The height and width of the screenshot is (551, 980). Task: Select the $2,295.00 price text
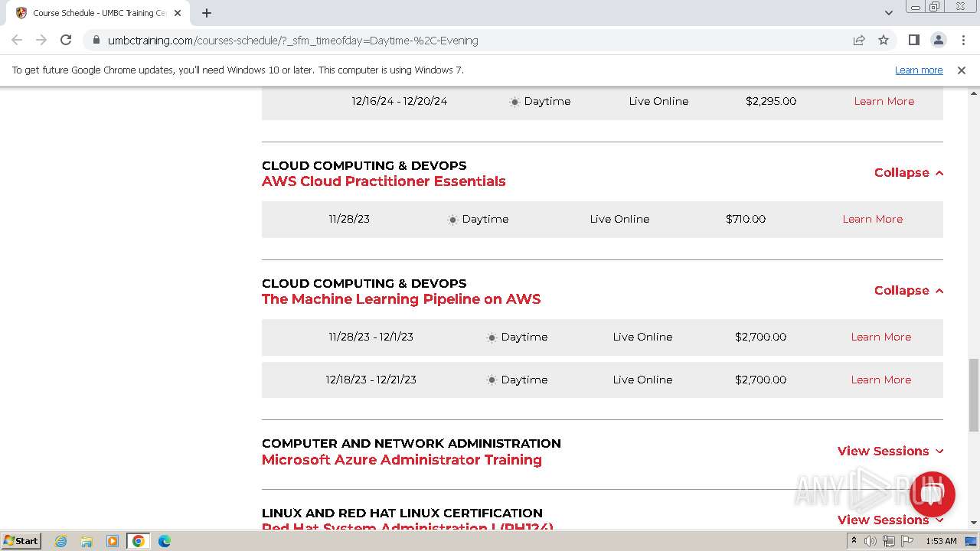(771, 101)
